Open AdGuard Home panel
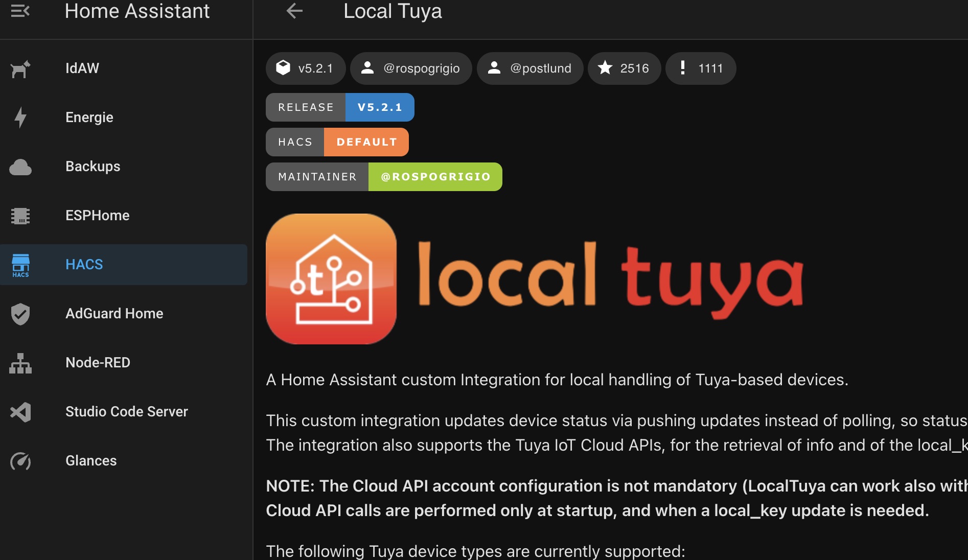The width and height of the screenshot is (968, 560). click(x=124, y=314)
